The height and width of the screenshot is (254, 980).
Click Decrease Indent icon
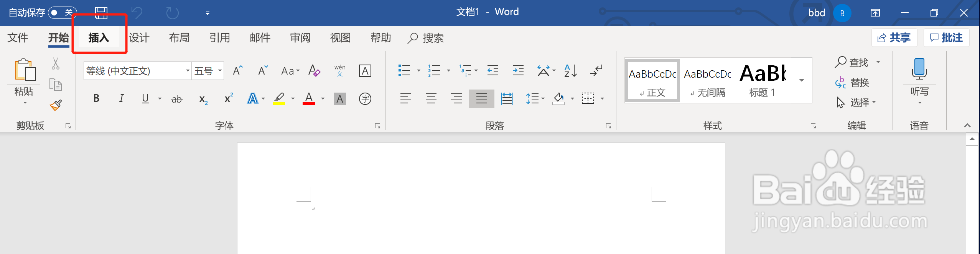pyautogui.click(x=492, y=70)
